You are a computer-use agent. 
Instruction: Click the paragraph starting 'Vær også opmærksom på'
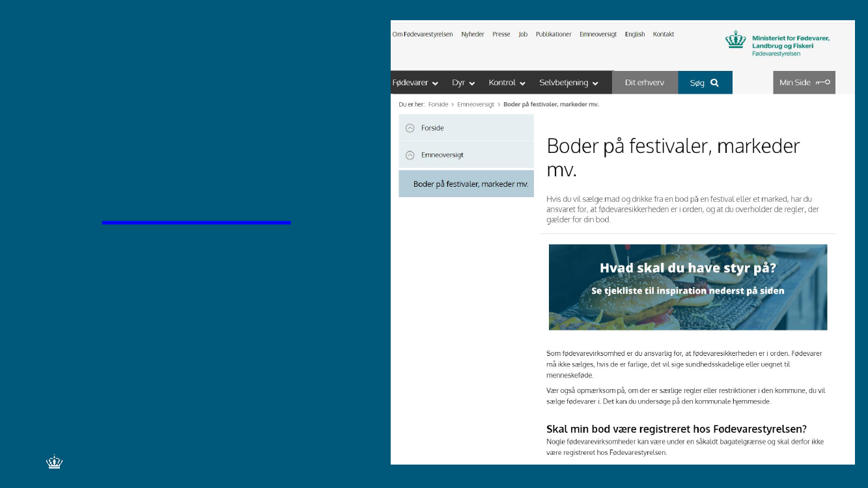click(686, 396)
